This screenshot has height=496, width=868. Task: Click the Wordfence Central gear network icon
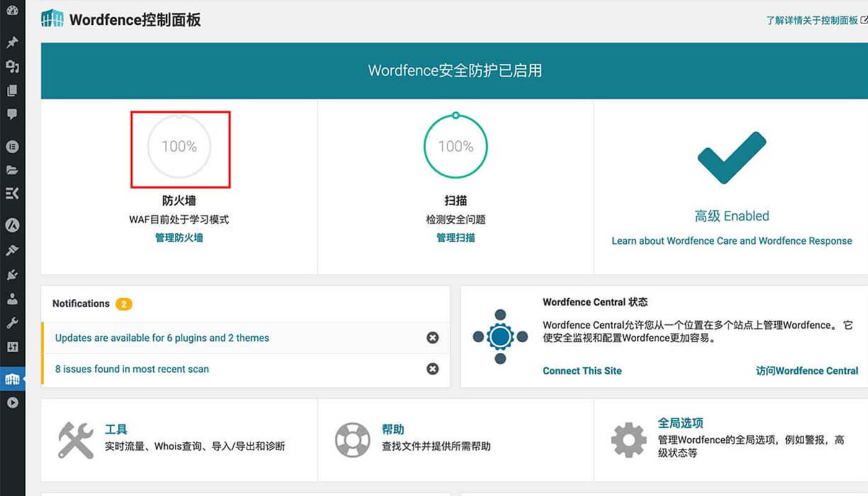pos(500,337)
